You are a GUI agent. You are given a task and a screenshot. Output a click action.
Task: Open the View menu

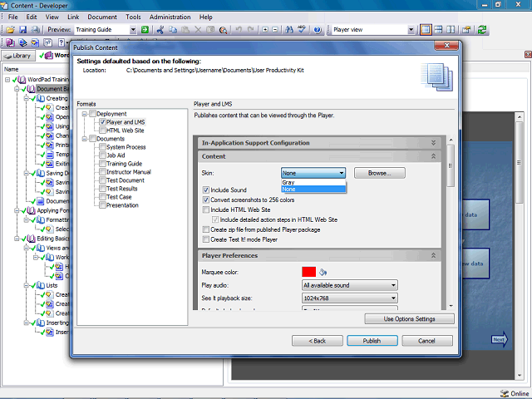pyautogui.click(x=52, y=17)
